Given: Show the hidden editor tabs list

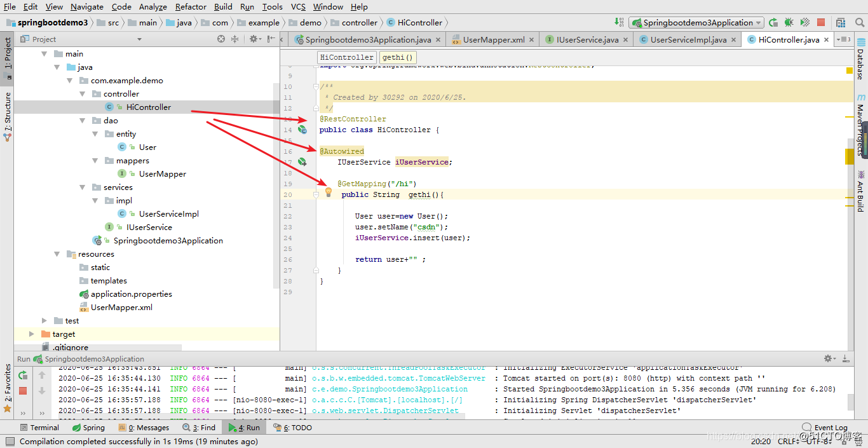Looking at the screenshot, I should click(x=844, y=39).
